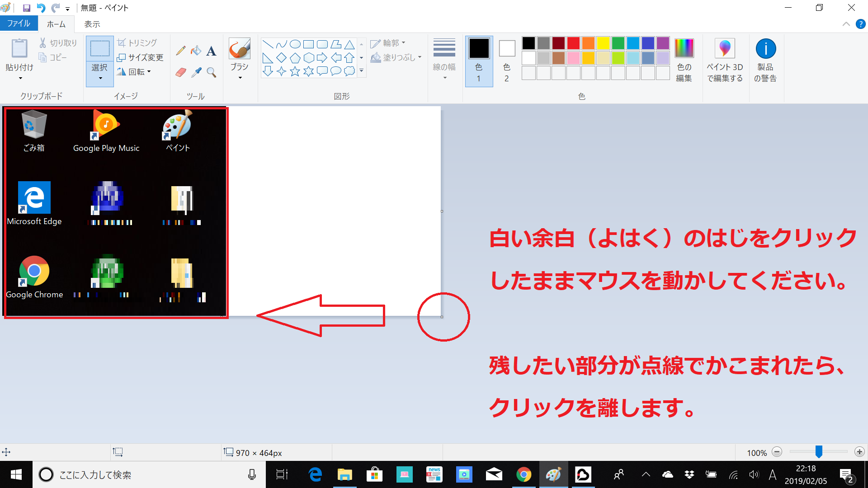Choose the Pentagon shape
The height and width of the screenshot is (488, 868).
(295, 58)
